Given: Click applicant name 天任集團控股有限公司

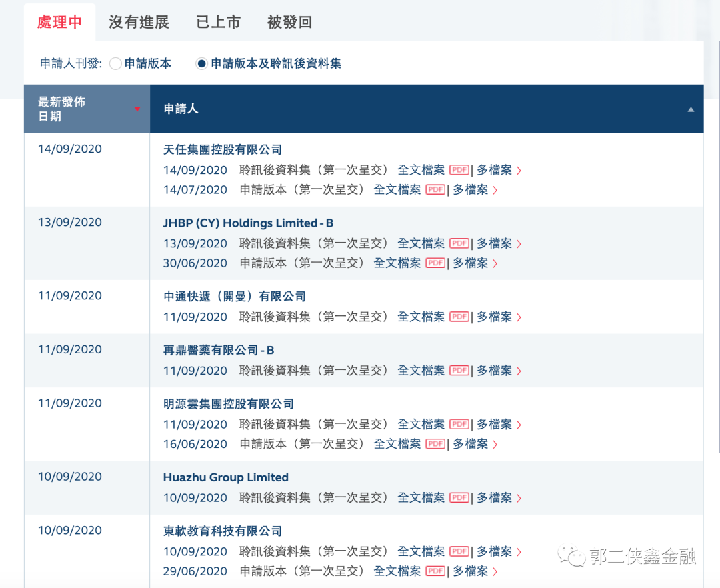Looking at the screenshot, I should click(223, 149).
